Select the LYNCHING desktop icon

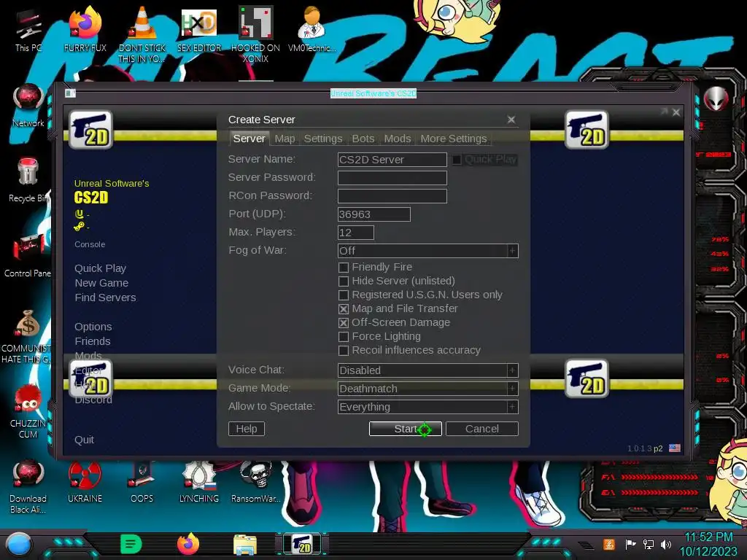click(199, 482)
